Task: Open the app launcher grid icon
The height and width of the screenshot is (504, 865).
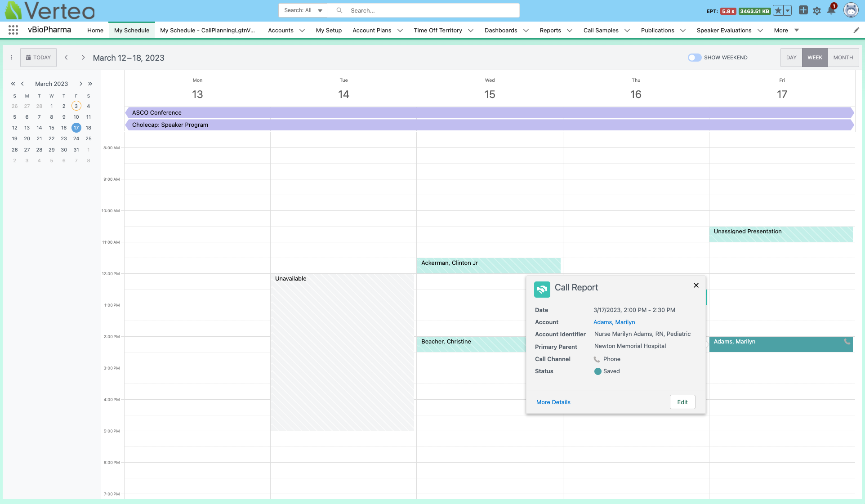Action: tap(13, 30)
